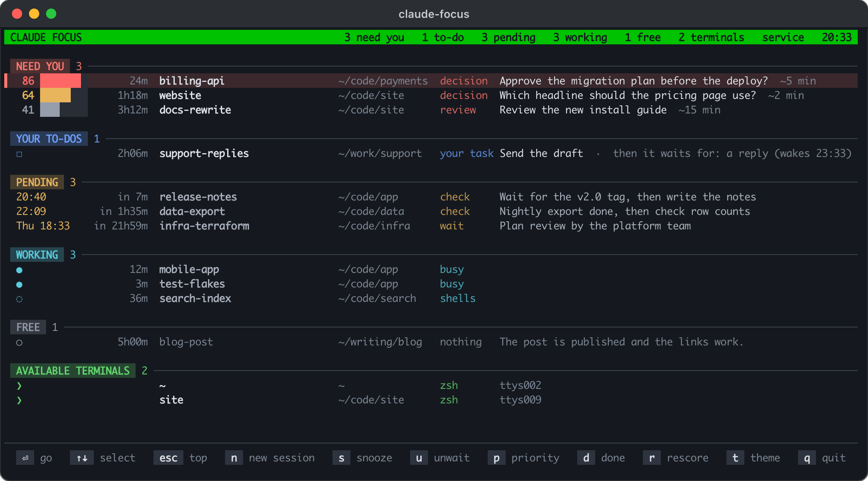Select the site terminal entry
868x481 pixels.
pos(171,400)
